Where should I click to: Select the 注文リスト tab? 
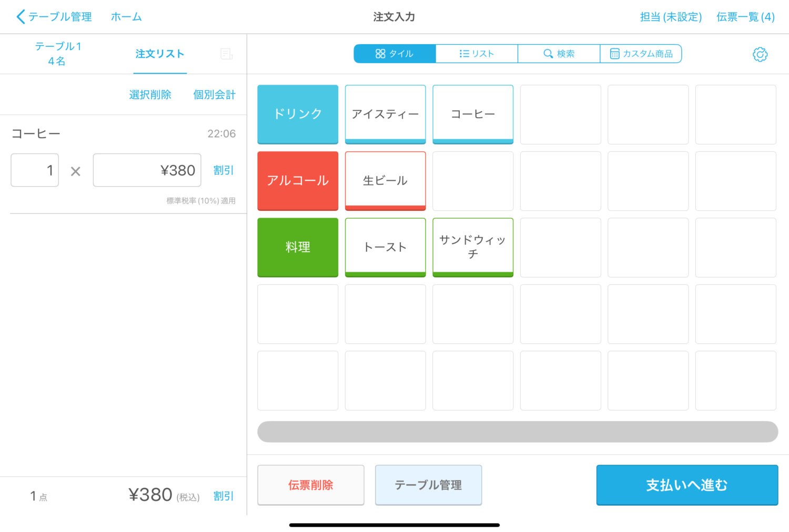159,53
